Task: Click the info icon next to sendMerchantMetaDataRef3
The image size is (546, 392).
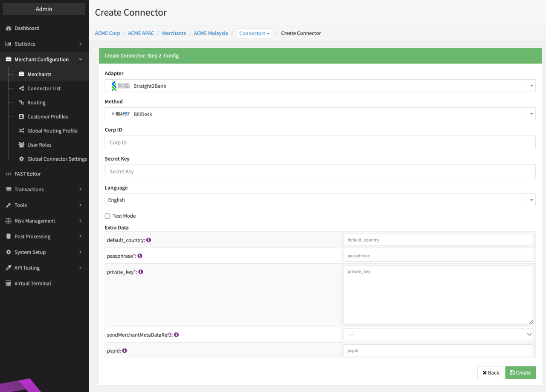Action: coord(176,335)
